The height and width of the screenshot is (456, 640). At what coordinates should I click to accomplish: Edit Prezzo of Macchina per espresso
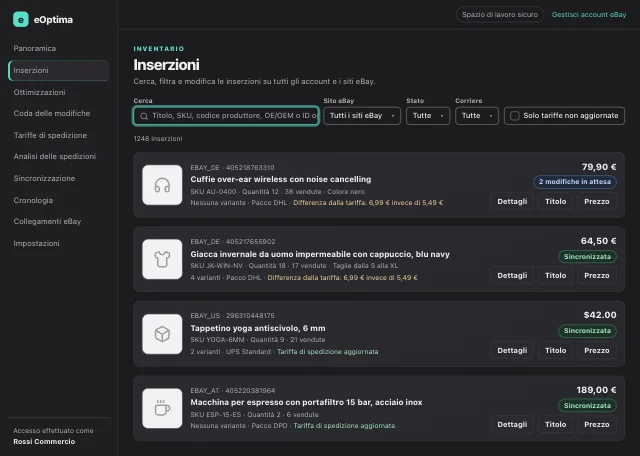pyautogui.click(x=596, y=425)
